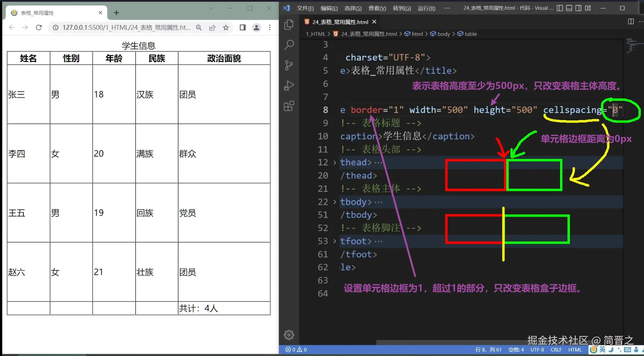
Task: Open a new Chrome tab
Action: 116,13
